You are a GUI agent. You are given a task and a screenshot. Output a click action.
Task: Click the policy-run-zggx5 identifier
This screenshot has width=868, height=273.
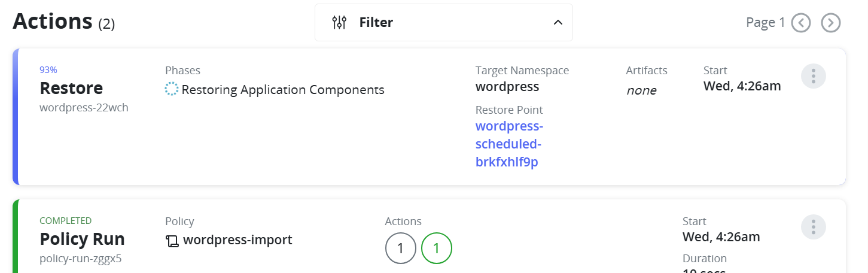coord(81,259)
